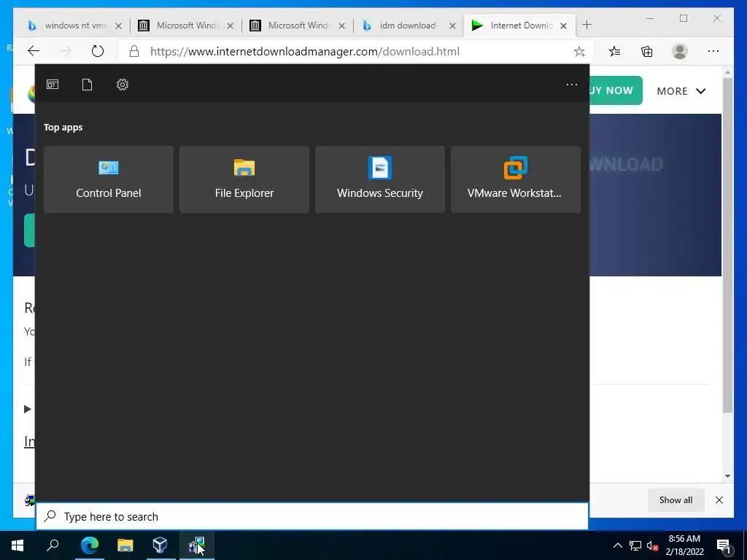This screenshot has width=747, height=560.
Task: Open File Explorer from the taskbar
Action: point(125,545)
